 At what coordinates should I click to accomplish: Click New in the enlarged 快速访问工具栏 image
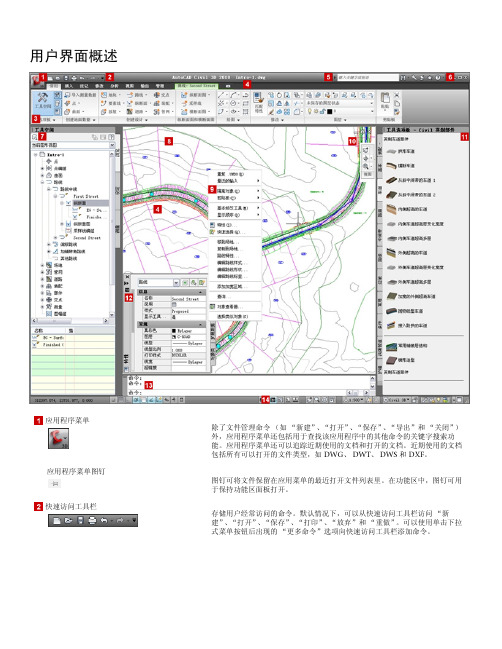pos(57,520)
